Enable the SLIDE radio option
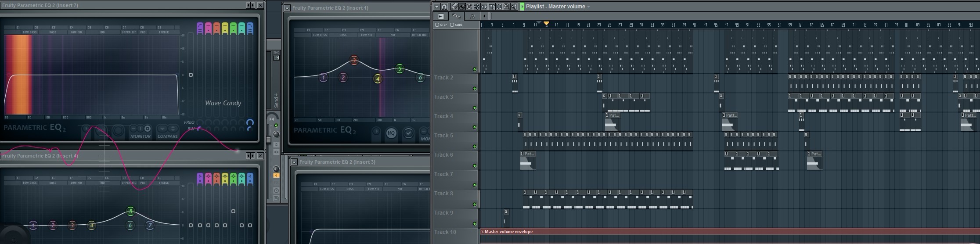Image resolution: width=980 pixels, height=244 pixels. coord(452,25)
